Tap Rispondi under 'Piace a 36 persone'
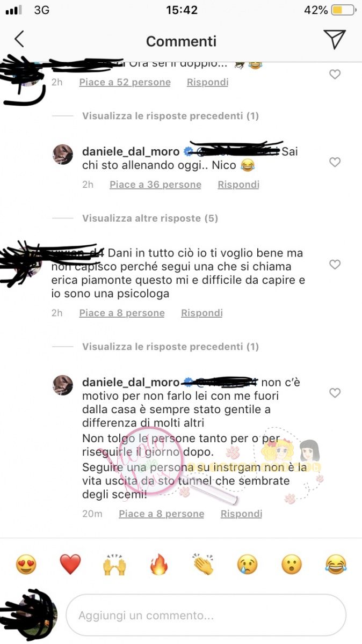 pyautogui.click(x=238, y=185)
